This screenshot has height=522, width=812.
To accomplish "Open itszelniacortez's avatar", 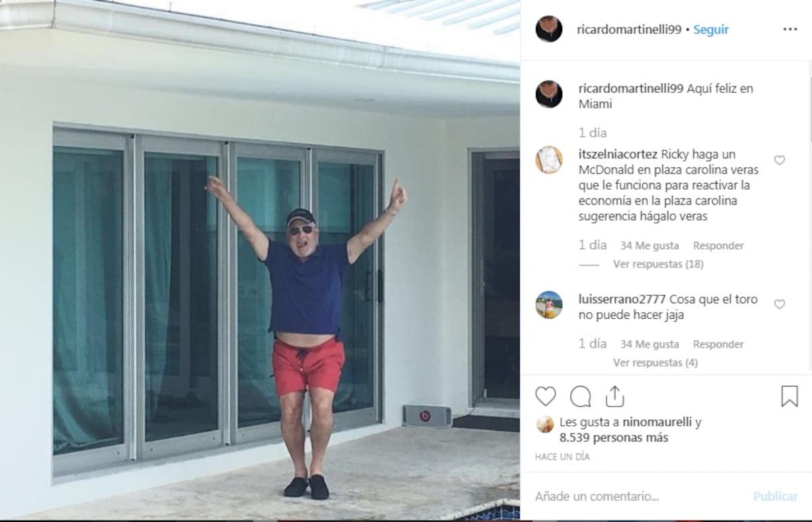I will click(x=549, y=160).
